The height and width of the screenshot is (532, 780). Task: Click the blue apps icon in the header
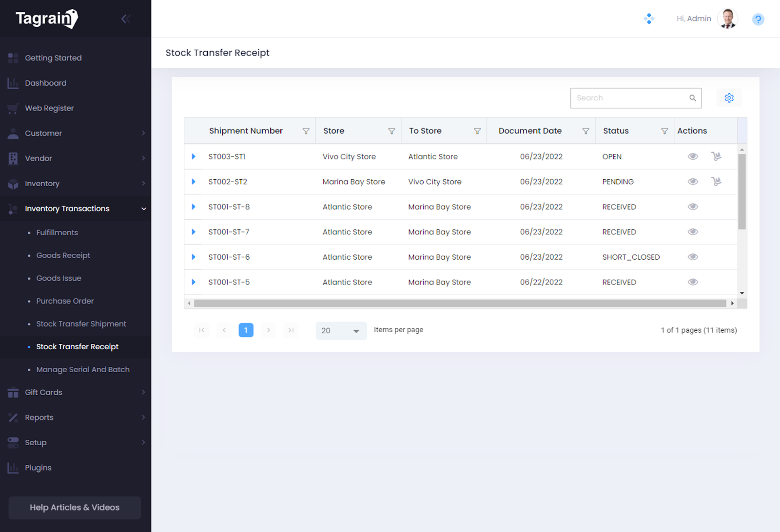click(648, 19)
